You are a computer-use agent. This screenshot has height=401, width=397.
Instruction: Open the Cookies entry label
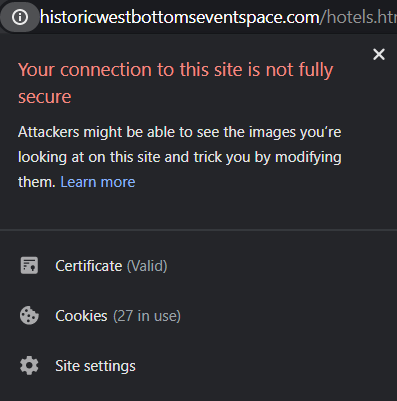tap(81, 316)
